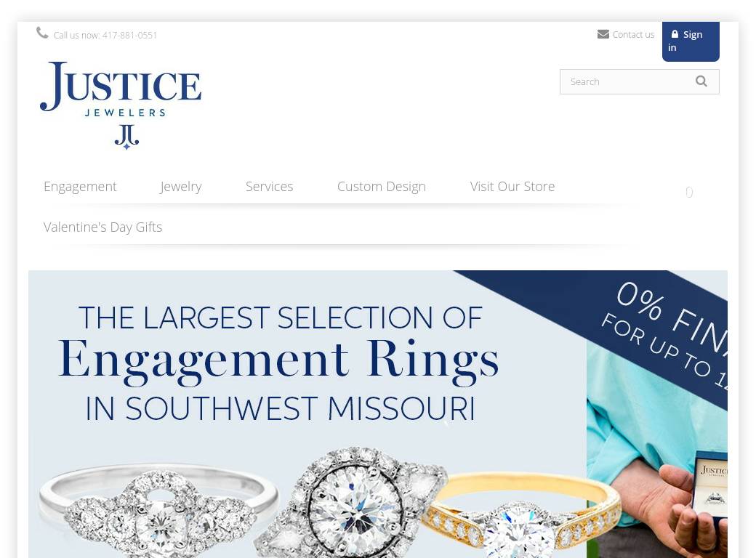Follow the Contact us link
This screenshot has height=558, width=756.
click(x=633, y=35)
